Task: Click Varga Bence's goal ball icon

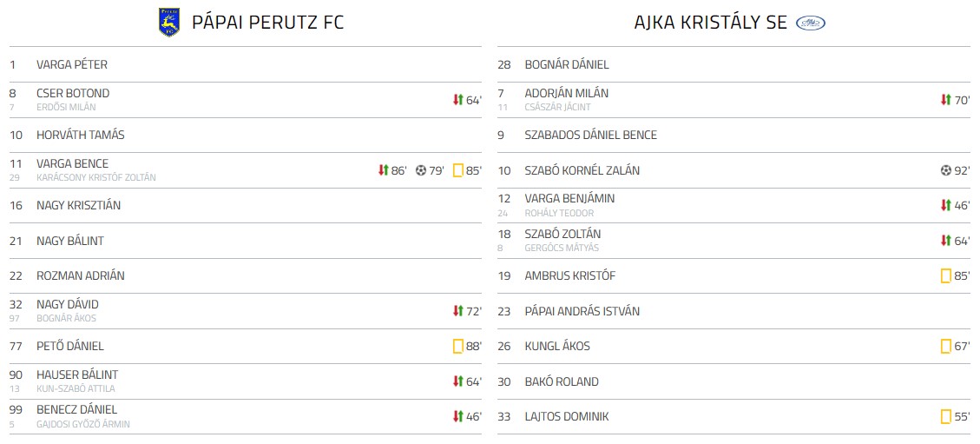Action: [x=421, y=170]
